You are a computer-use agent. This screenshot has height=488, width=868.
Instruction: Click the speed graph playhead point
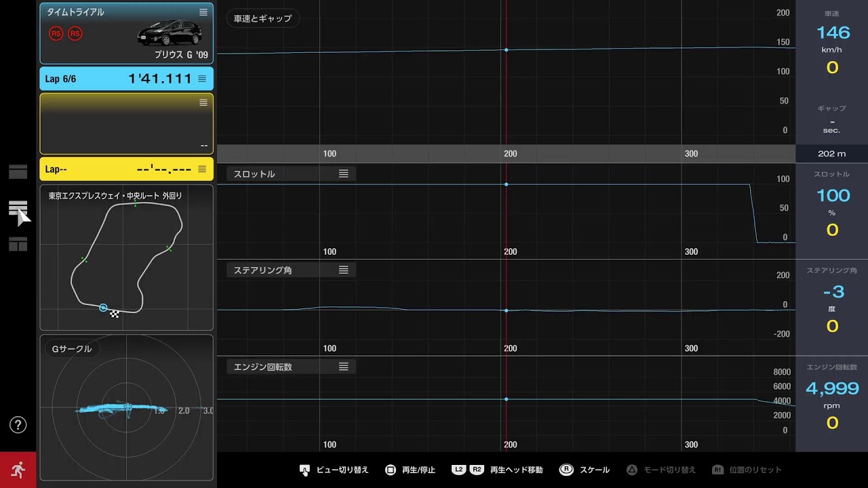[506, 50]
